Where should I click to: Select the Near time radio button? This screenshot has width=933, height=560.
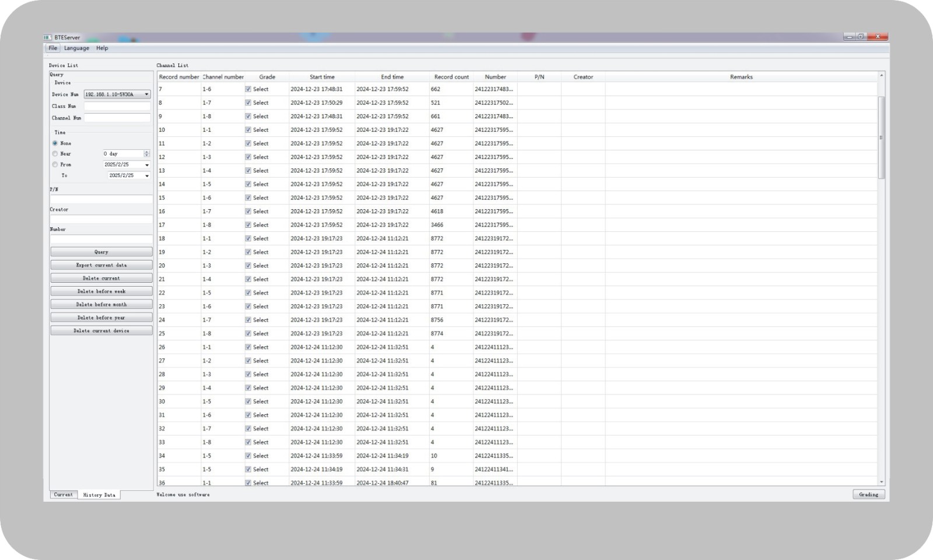click(x=55, y=154)
